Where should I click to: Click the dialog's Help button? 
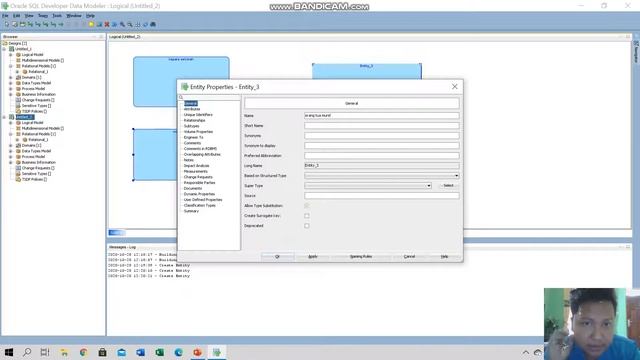[x=444, y=257]
